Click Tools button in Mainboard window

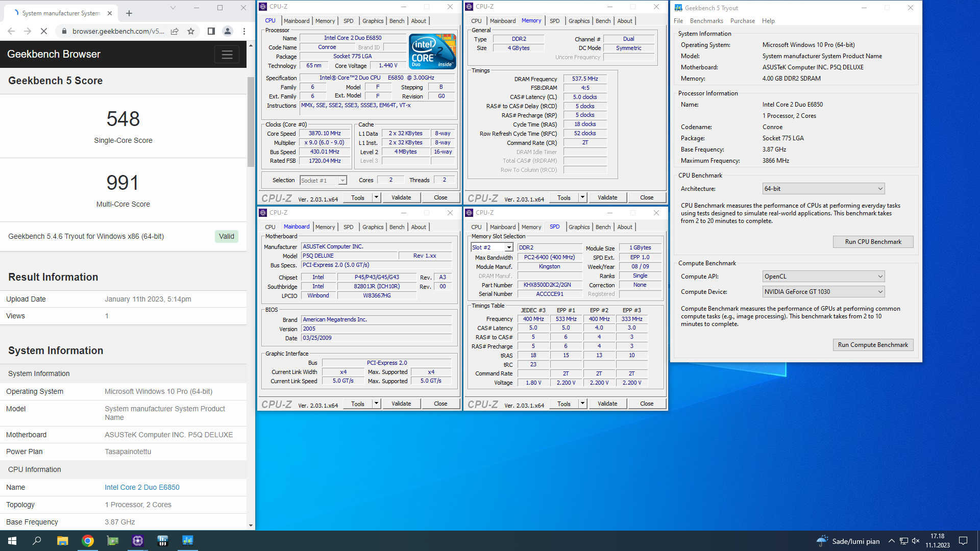(x=358, y=404)
